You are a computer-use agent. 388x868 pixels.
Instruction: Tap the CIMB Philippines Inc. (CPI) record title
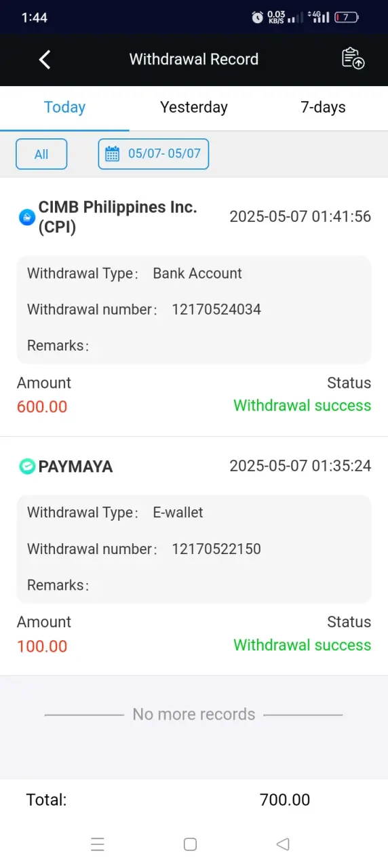coord(117,217)
